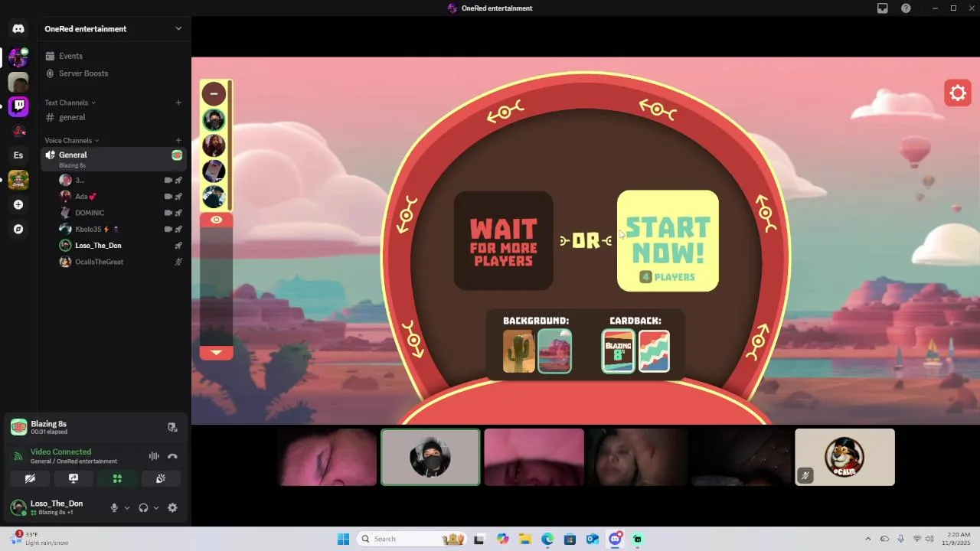
Task: Expand OneRed entertainment server dropdown
Action: [x=178, y=29]
